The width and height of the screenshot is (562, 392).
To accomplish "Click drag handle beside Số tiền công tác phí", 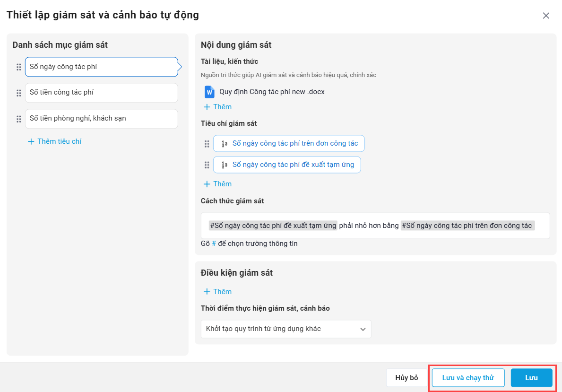I will tap(19, 93).
